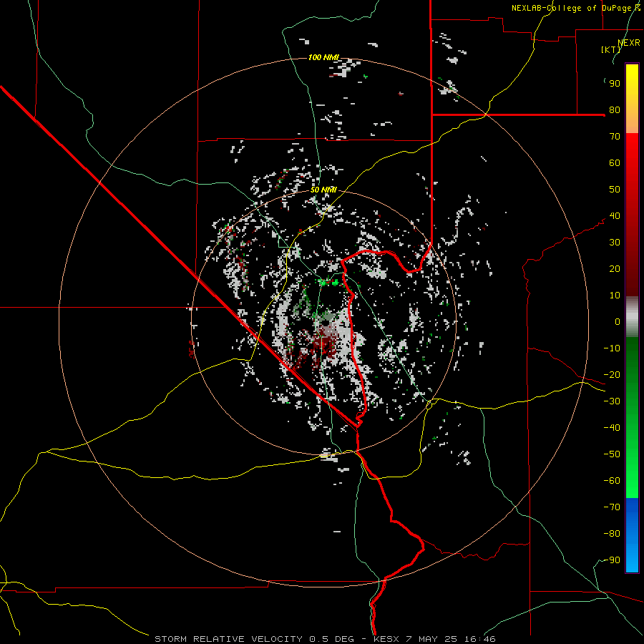
Task: Click the NEXR label at top right
Action: (x=629, y=43)
